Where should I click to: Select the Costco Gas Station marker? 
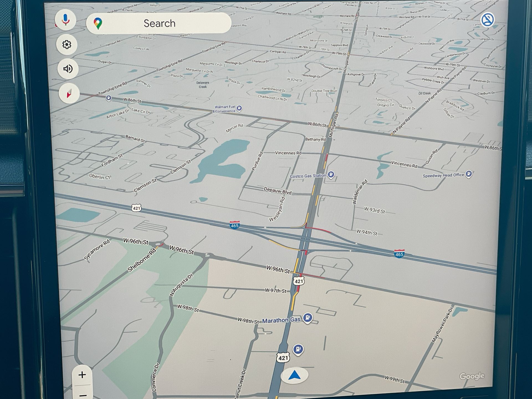click(331, 175)
